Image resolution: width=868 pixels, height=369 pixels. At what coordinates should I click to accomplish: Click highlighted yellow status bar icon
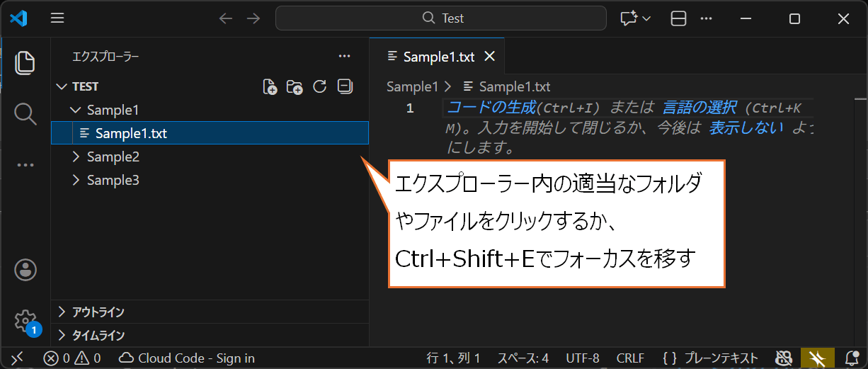[818, 358]
